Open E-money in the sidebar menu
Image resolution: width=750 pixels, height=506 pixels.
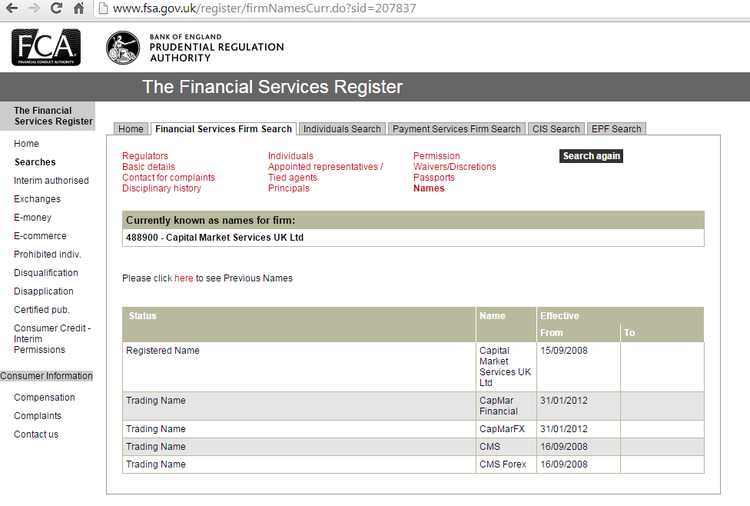pos(32,218)
